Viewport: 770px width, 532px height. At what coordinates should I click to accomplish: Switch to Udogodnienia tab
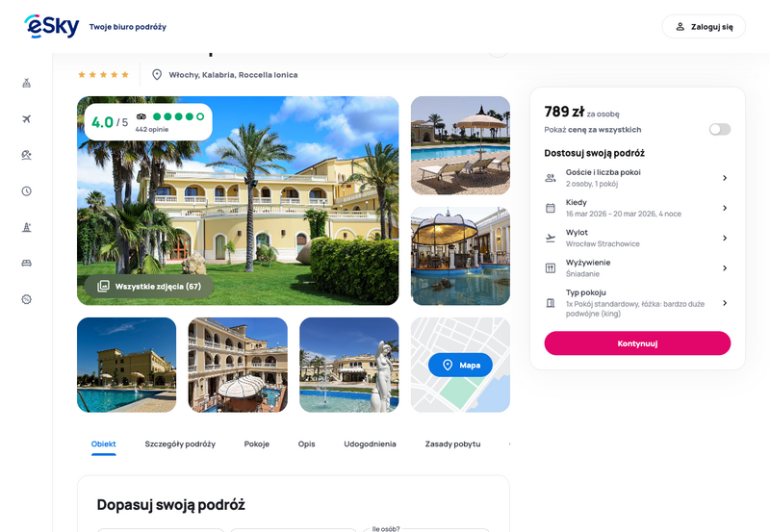[370, 443]
